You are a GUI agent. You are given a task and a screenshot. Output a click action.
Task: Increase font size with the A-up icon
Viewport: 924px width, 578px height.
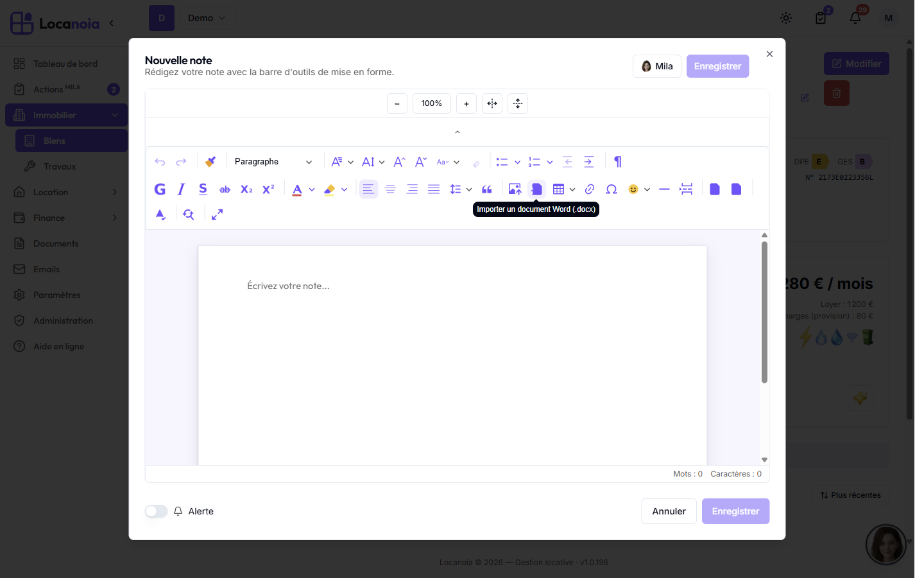(x=399, y=162)
